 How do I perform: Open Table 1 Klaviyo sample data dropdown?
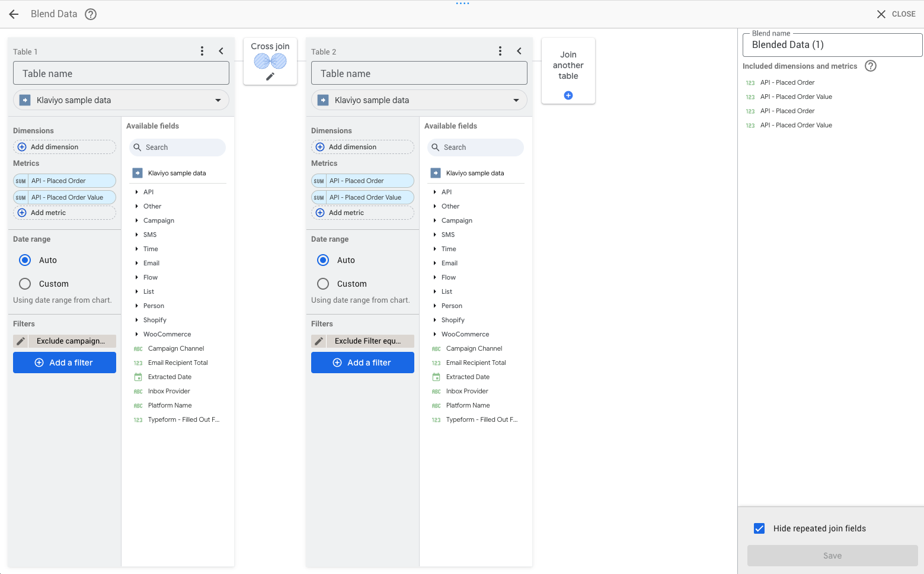[x=121, y=100]
